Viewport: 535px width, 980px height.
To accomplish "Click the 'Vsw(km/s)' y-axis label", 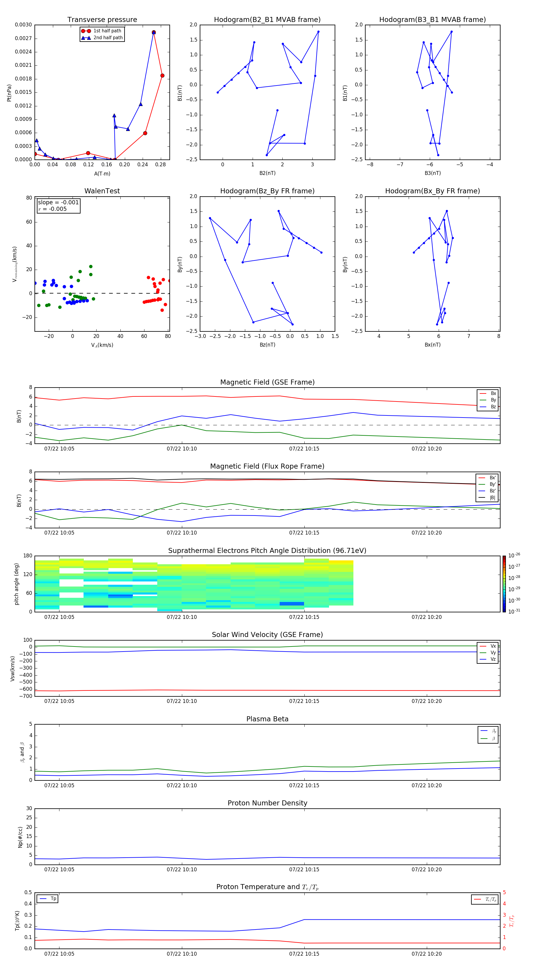I will pyautogui.click(x=12, y=668).
